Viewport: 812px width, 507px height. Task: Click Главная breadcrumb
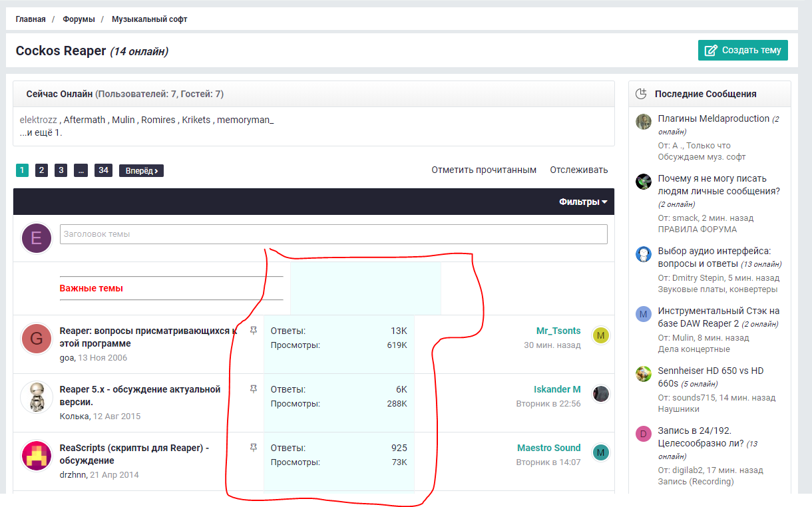pyautogui.click(x=31, y=19)
